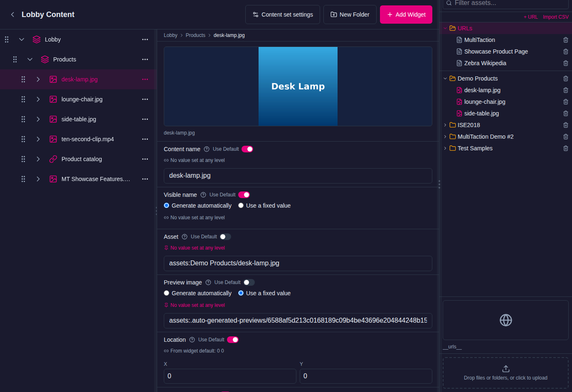
Task: Expand the MT Showcase Features row
Action: (x=38, y=179)
